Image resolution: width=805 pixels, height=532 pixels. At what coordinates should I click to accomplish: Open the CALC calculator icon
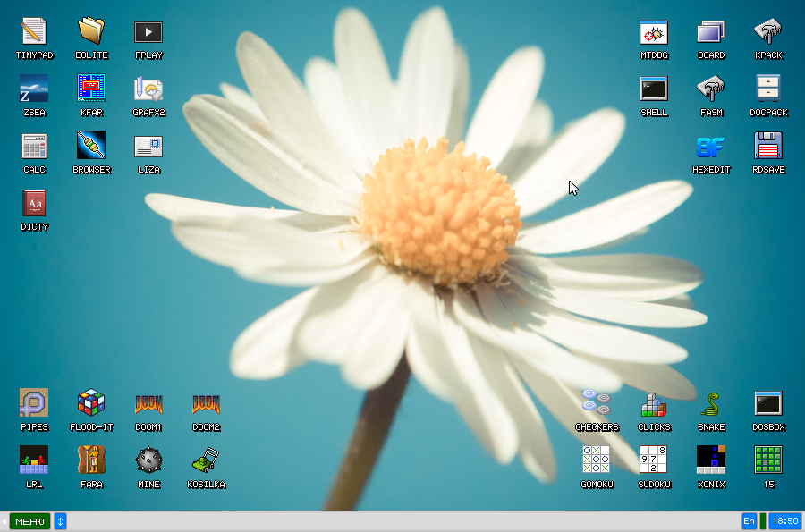tap(34, 147)
